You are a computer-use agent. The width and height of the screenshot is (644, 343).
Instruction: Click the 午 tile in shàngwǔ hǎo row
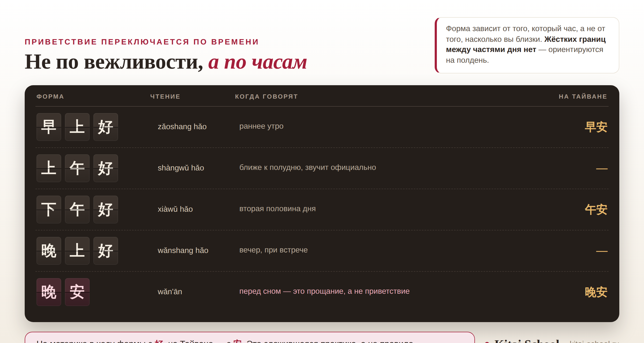(x=77, y=168)
